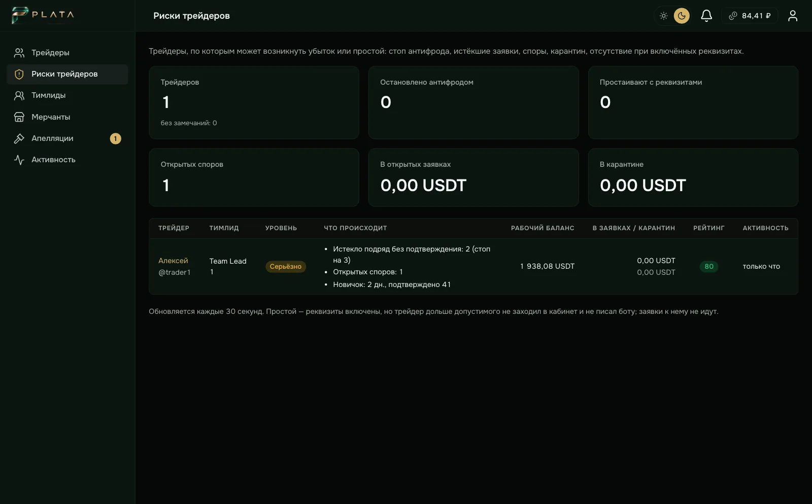Viewport: 812px width, 504px height.
Task: Click the Апелляции gavel icon
Action: tap(19, 138)
